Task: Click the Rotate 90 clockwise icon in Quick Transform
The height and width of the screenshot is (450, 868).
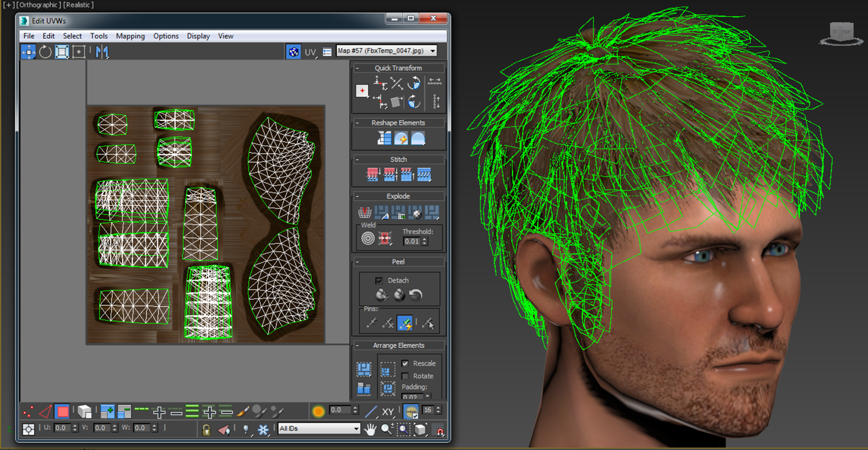Action: [414, 102]
